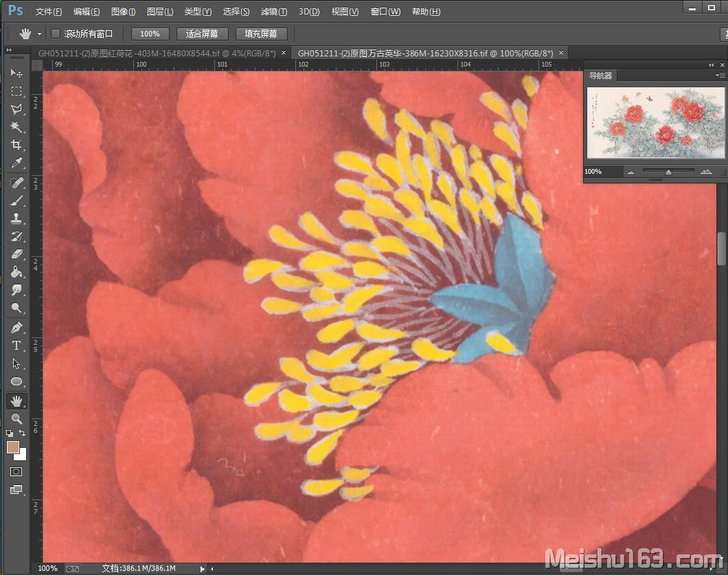The width and height of the screenshot is (728, 575).
Task: Select the Hand tool in toolbox
Action: pyautogui.click(x=16, y=401)
